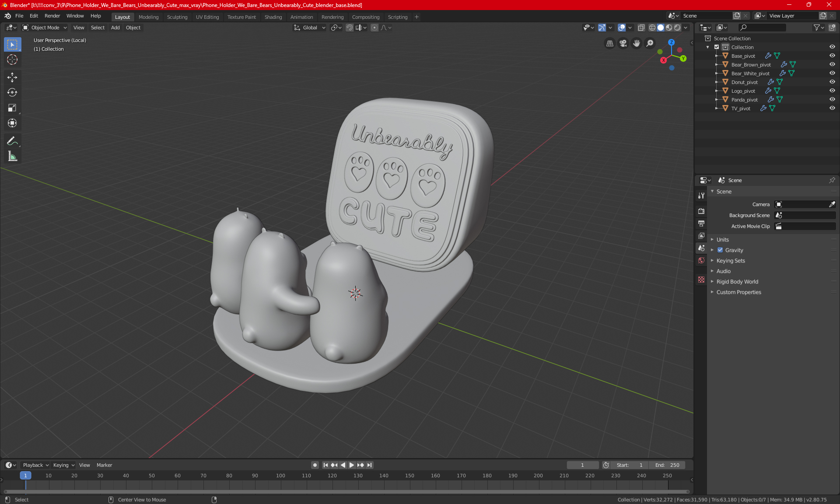Click the timeline auto-keying record button
Screen dimensions: 840x504
[x=315, y=465]
